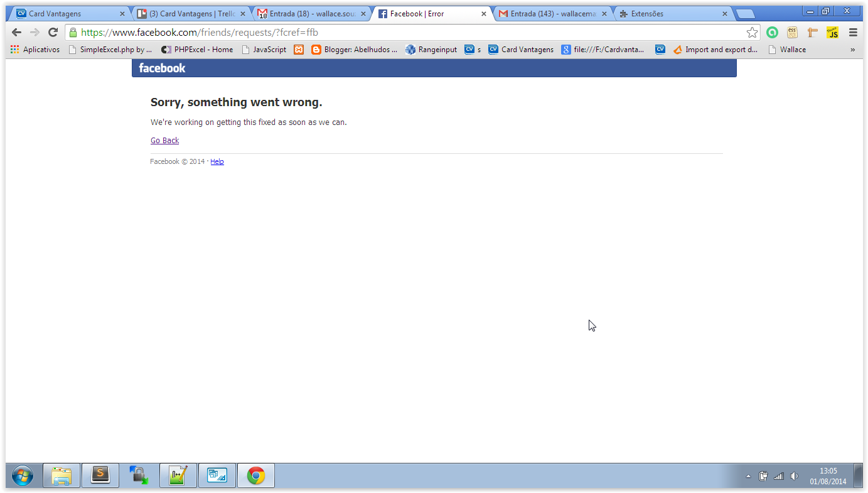The image size is (868, 493).
Task: Click the browser forward arrow
Action: point(35,33)
